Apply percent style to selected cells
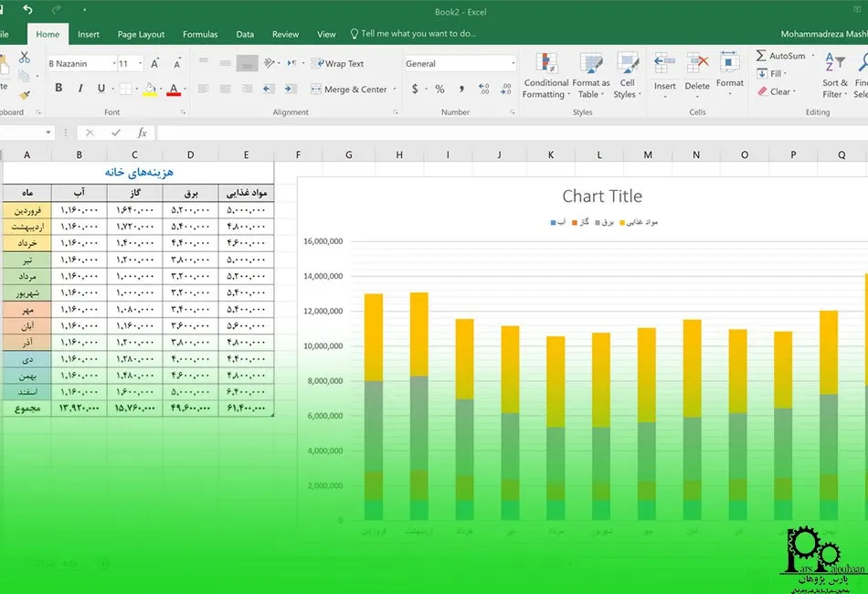The width and height of the screenshot is (868, 594). point(439,90)
